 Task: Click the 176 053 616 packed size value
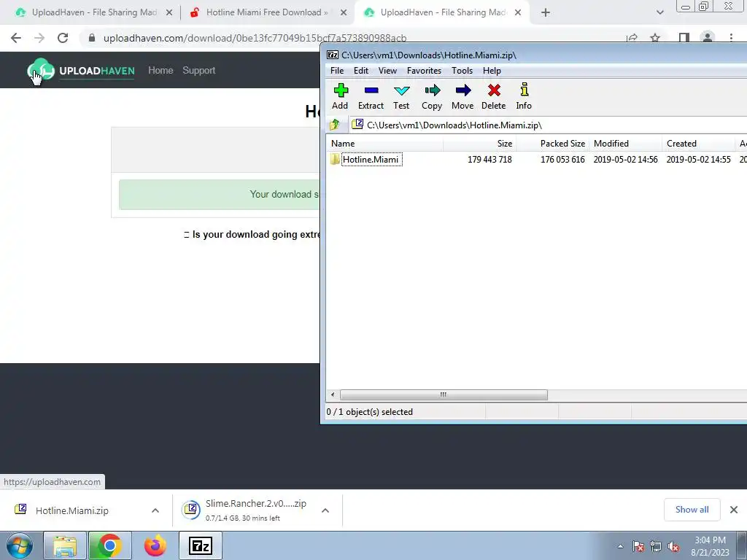tap(562, 160)
